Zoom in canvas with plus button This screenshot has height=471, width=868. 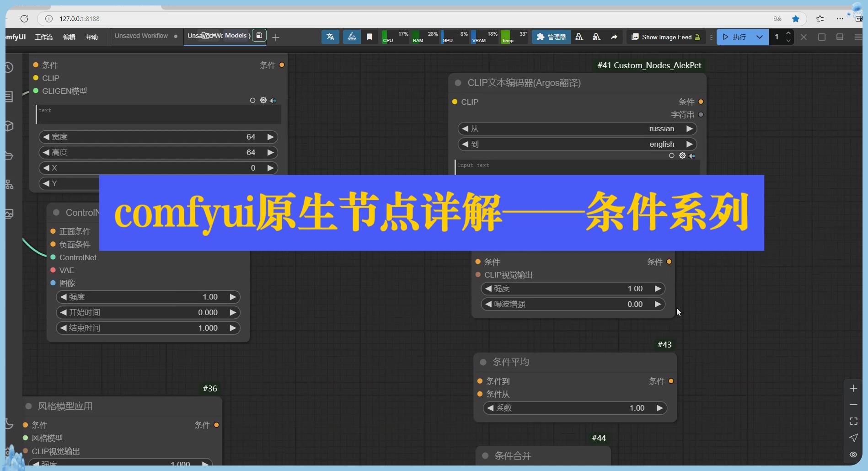pyautogui.click(x=853, y=388)
